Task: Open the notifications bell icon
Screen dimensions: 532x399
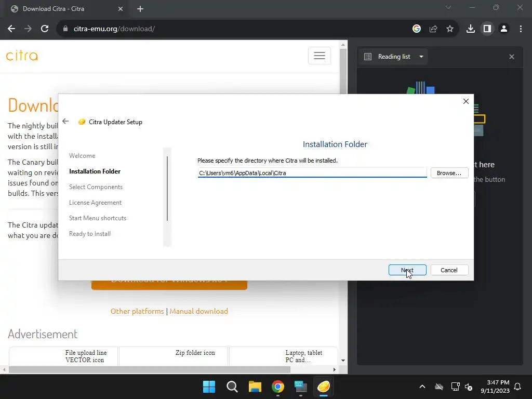Action: click(x=518, y=387)
